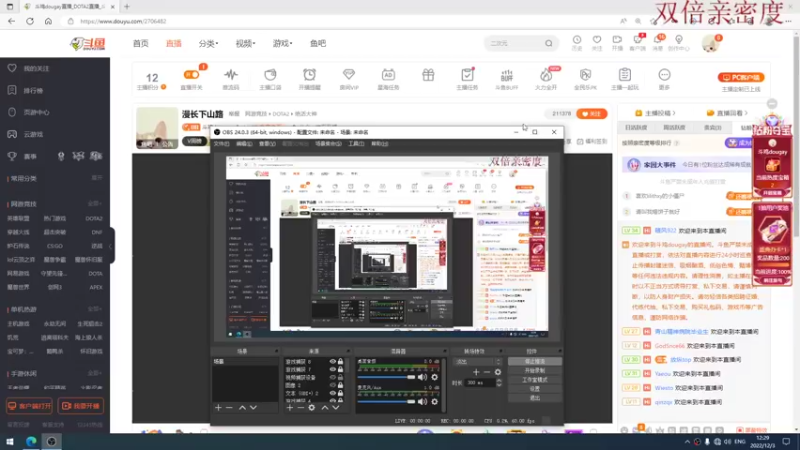The width and height of the screenshot is (800, 450).
Task: Open the last (help) menu in OBS menu bar
Action: pyautogui.click(x=380, y=144)
